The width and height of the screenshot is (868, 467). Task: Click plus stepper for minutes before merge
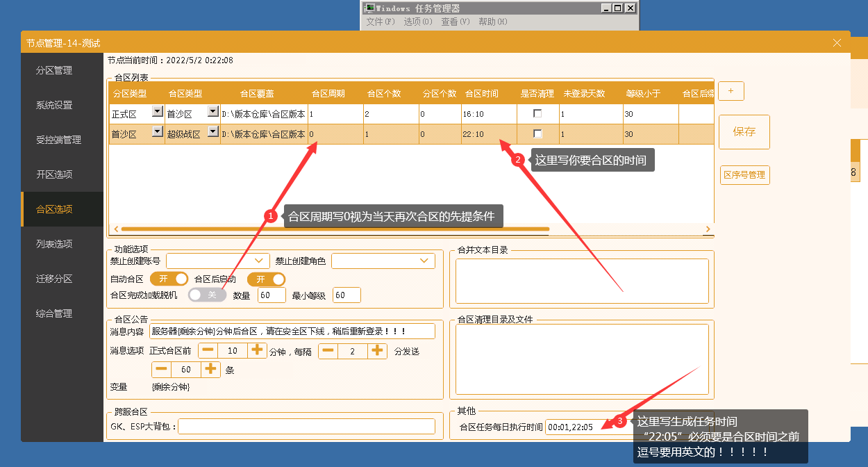tap(256, 351)
